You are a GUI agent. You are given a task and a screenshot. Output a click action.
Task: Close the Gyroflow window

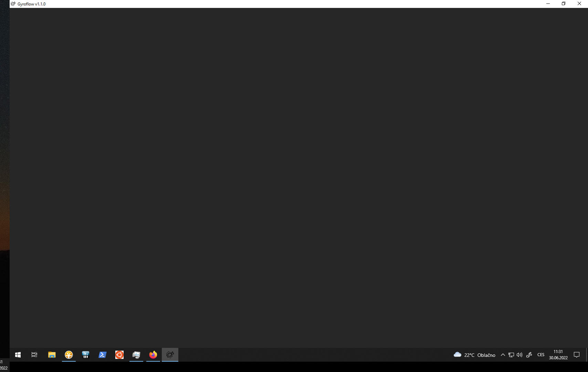pyautogui.click(x=579, y=4)
